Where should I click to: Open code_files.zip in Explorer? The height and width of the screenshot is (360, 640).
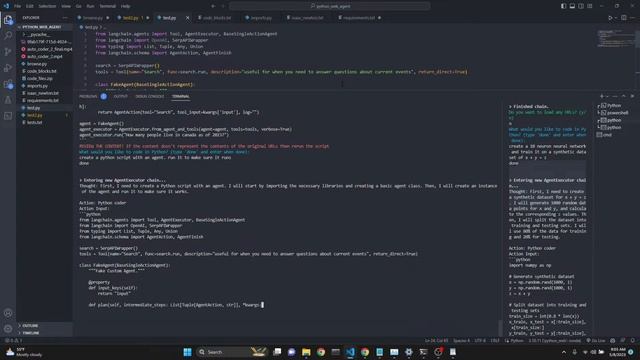[45, 78]
